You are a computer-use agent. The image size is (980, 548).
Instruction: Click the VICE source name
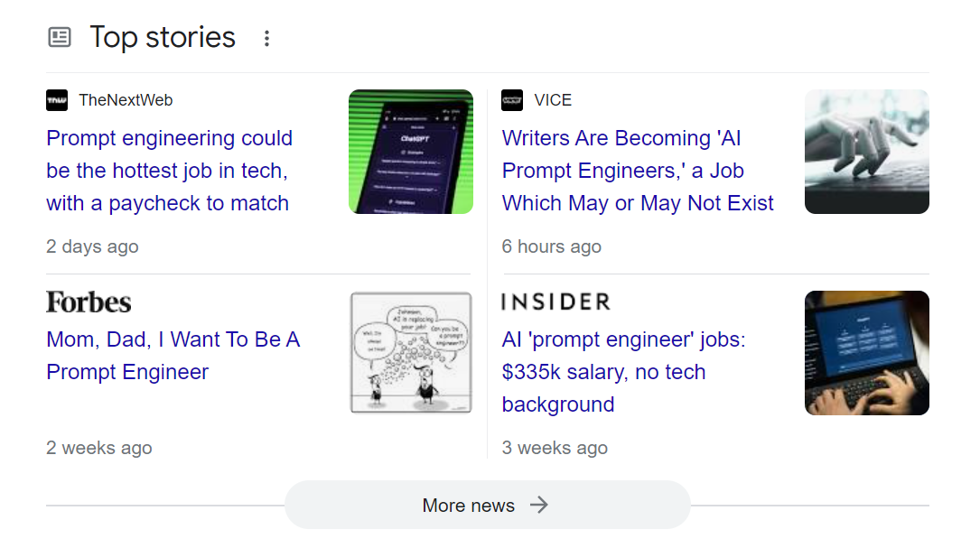point(553,100)
